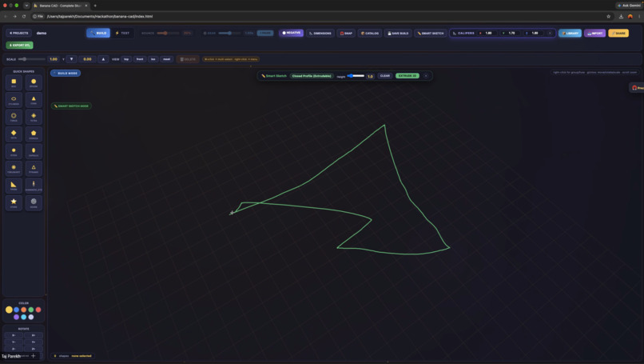
Task: Click the Calipers X value field
Action: click(x=489, y=33)
